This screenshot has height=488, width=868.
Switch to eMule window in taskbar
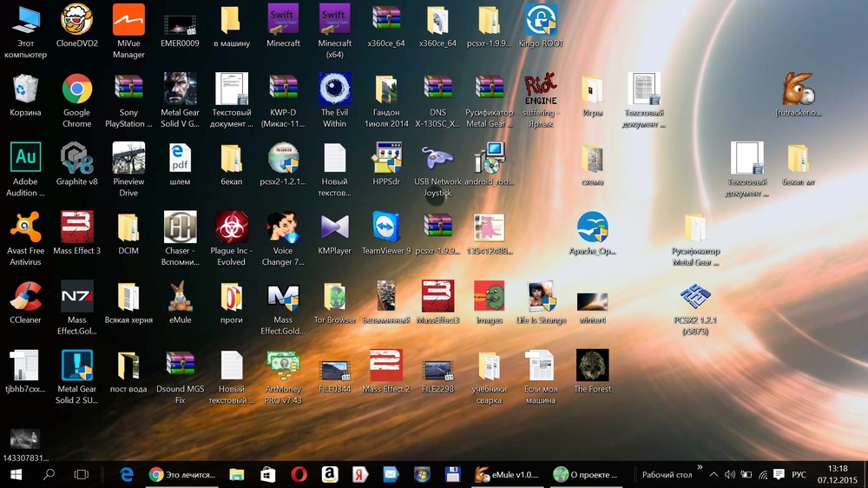507,474
